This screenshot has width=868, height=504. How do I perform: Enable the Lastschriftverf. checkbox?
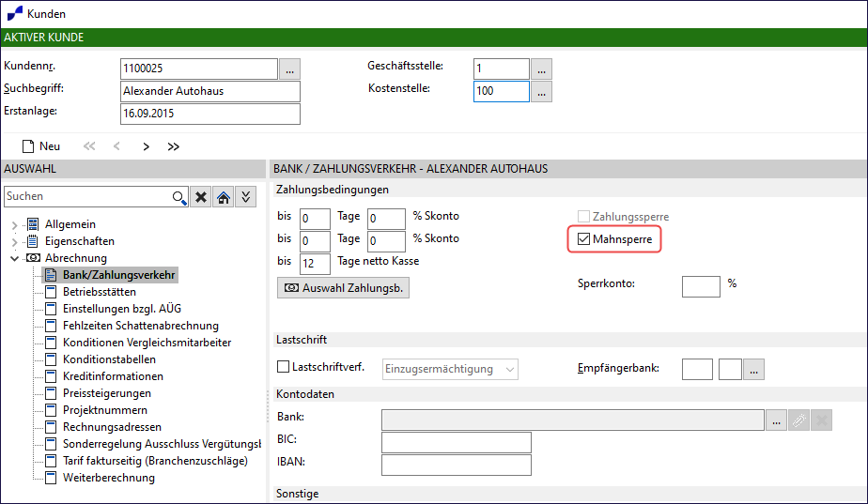tap(283, 367)
